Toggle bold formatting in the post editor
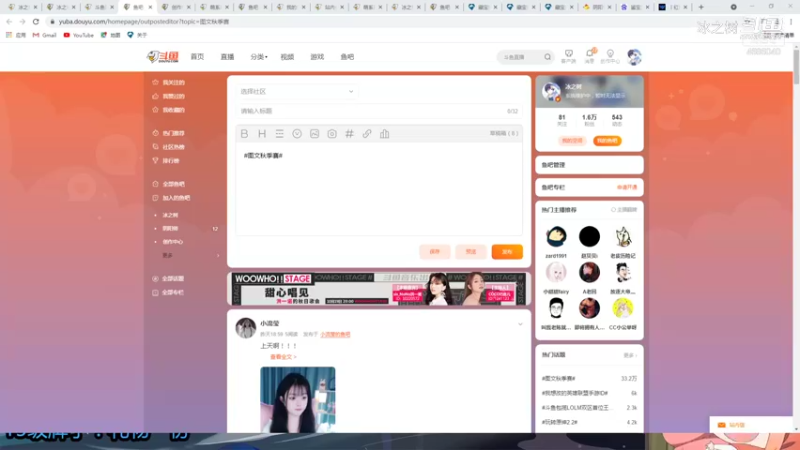 (244, 134)
